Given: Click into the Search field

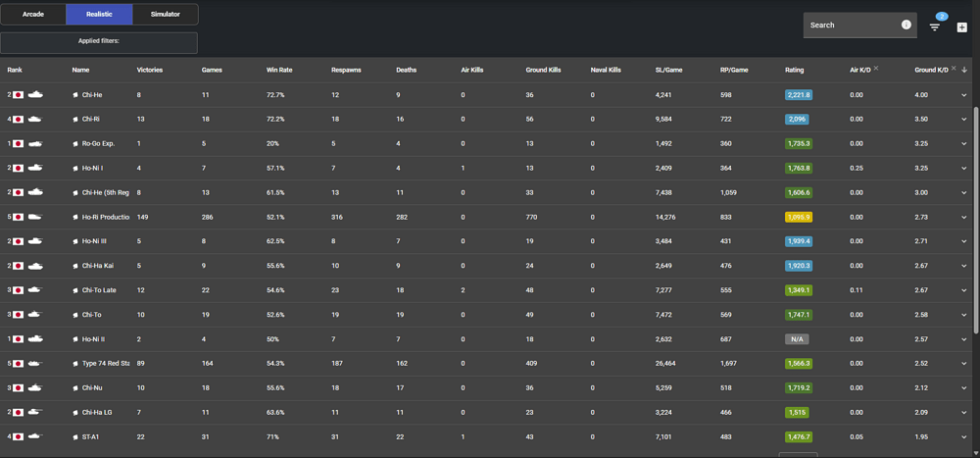Looking at the screenshot, I should [x=848, y=25].
